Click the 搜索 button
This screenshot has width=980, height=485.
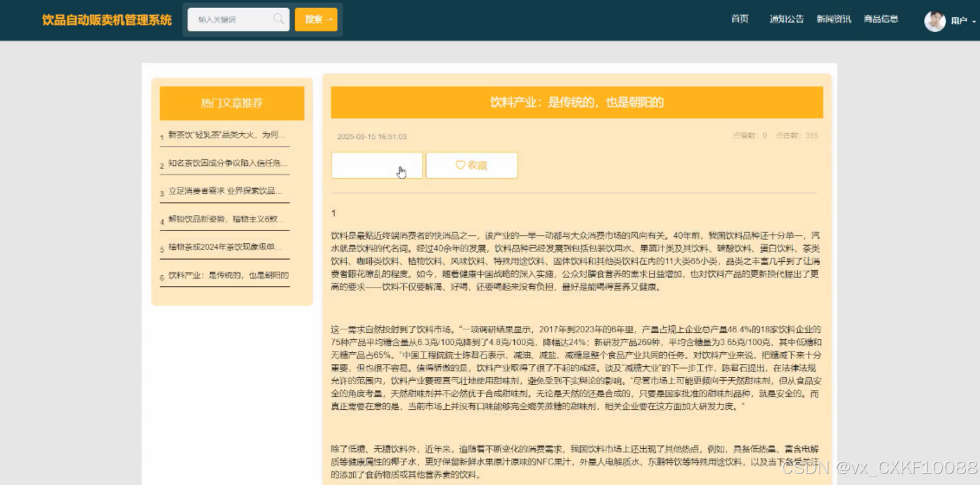316,19
